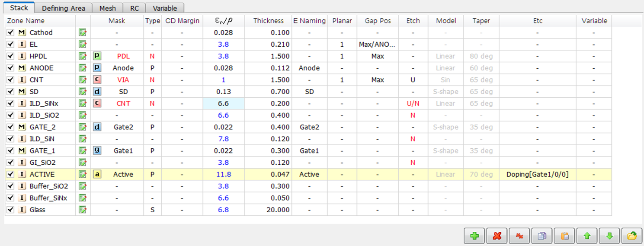
Task: Click the Taper column header
Action: point(481,21)
